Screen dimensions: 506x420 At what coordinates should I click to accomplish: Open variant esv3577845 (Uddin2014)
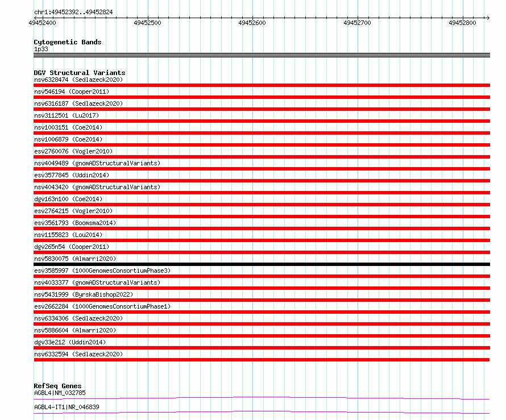(72, 175)
